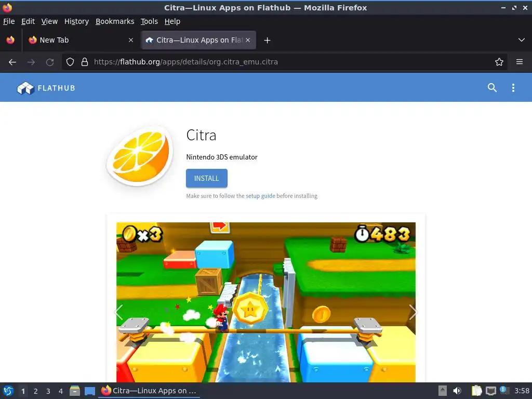Open the History menu

[77, 21]
